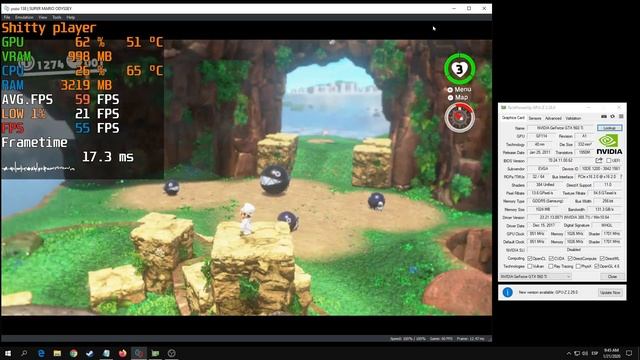Switch to the Advanced tab in GPU-Z

click(553, 118)
